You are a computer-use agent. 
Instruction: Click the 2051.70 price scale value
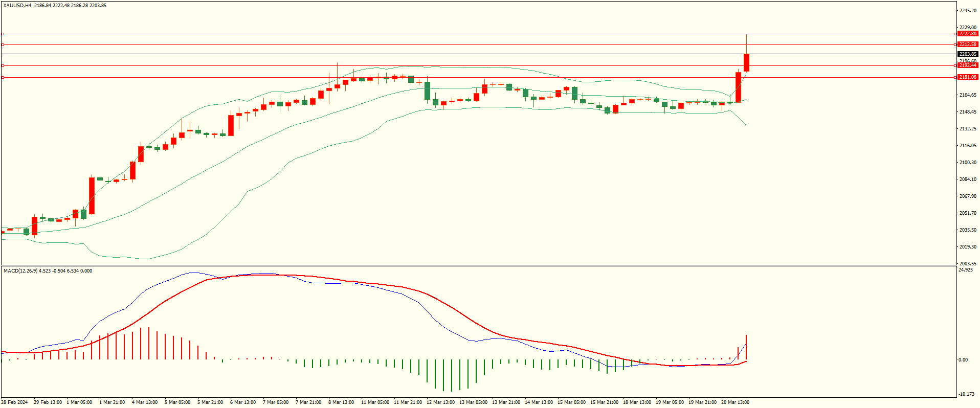968,213
